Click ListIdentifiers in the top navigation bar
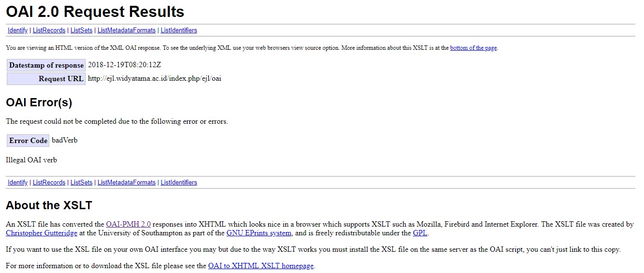644x273 pixels. point(179,30)
